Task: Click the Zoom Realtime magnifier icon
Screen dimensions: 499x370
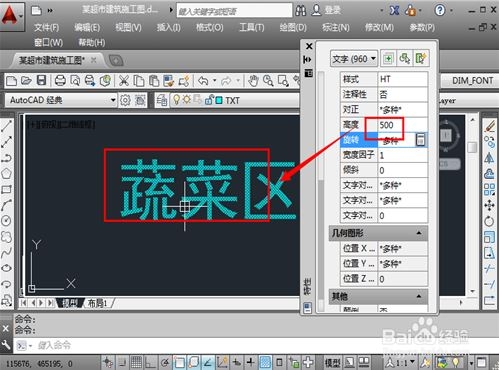Action: 268,81
